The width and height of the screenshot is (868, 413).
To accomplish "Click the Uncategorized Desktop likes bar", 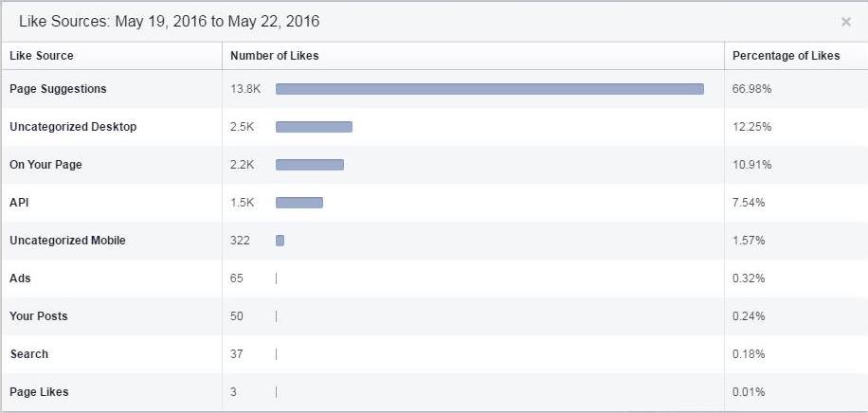I will tap(314, 127).
